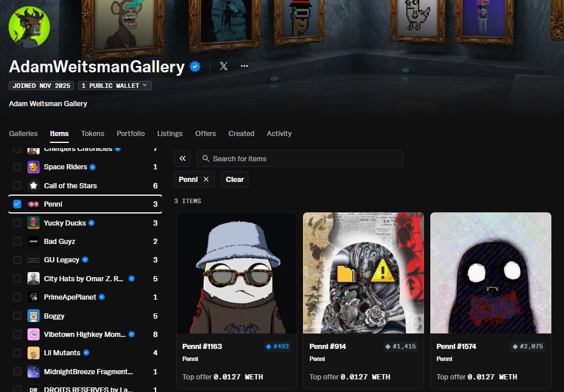
Task: Focus the Search for items field
Action: point(300,158)
